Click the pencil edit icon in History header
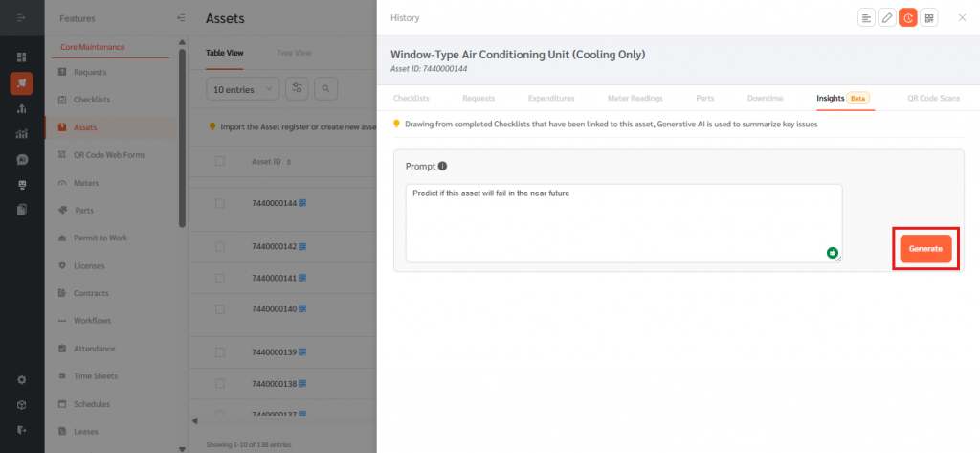The width and height of the screenshot is (980, 453). (x=887, y=17)
